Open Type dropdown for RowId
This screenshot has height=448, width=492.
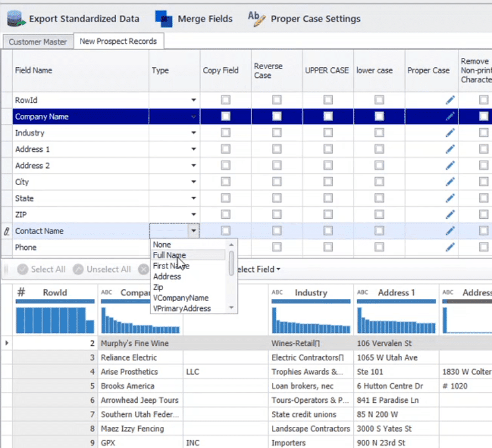click(193, 100)
